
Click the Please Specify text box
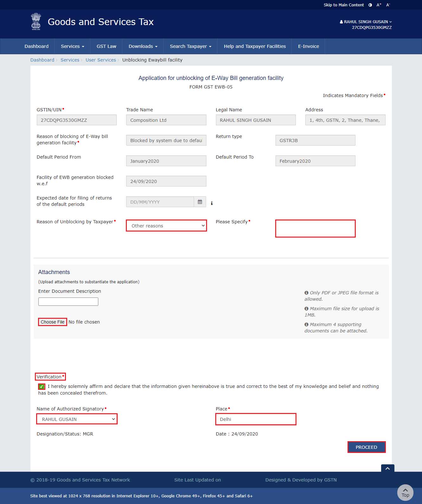pyautogui.click(x=315, y=228)
